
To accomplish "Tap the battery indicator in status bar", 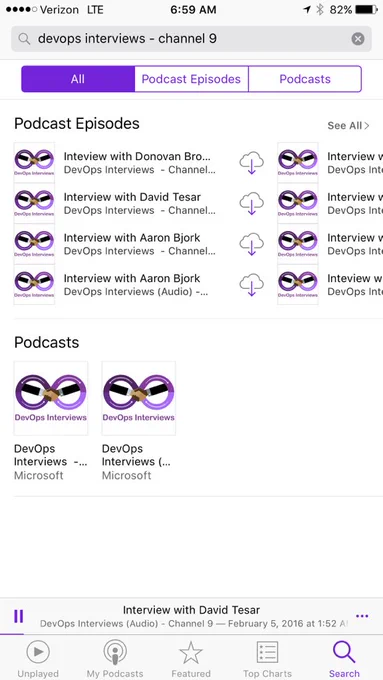I will pyautogui.click(x=366, y=10).
